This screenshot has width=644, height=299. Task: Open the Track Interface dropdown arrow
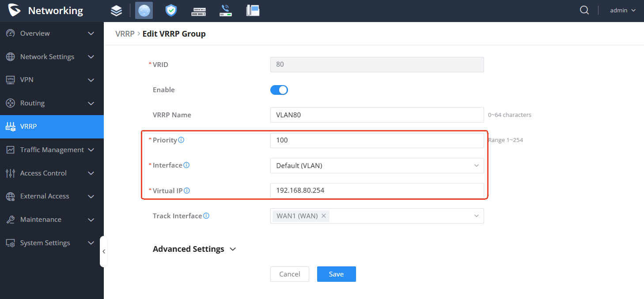[x=476, y=216]
